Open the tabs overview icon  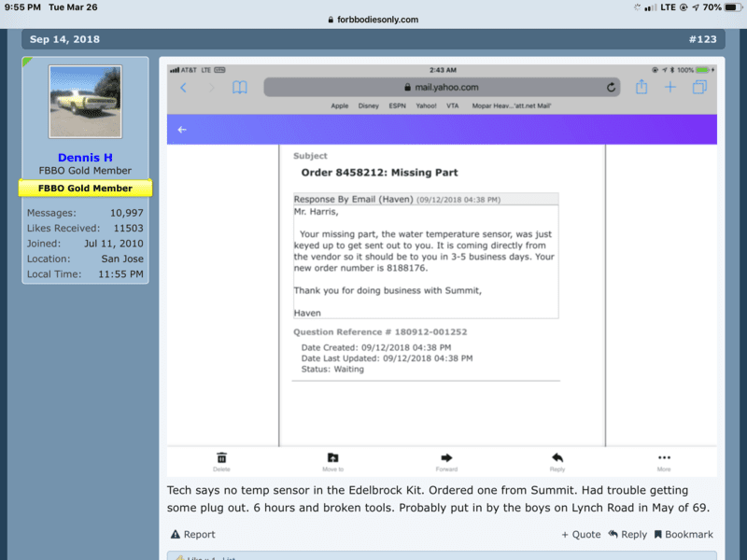click(x=699, y=87)
